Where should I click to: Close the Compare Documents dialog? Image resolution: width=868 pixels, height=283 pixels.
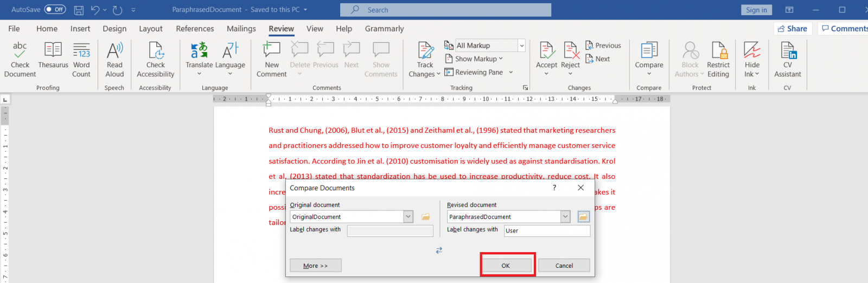pos(580,188)
